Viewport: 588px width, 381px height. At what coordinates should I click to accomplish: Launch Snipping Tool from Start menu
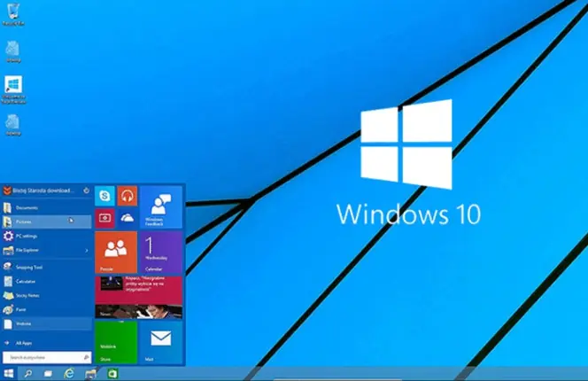tap(47, 267)
